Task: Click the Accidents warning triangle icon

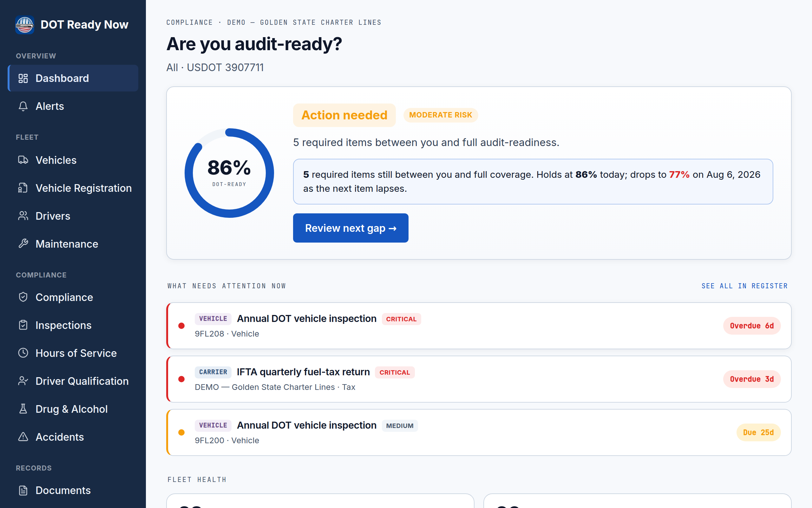Action: 23,437
